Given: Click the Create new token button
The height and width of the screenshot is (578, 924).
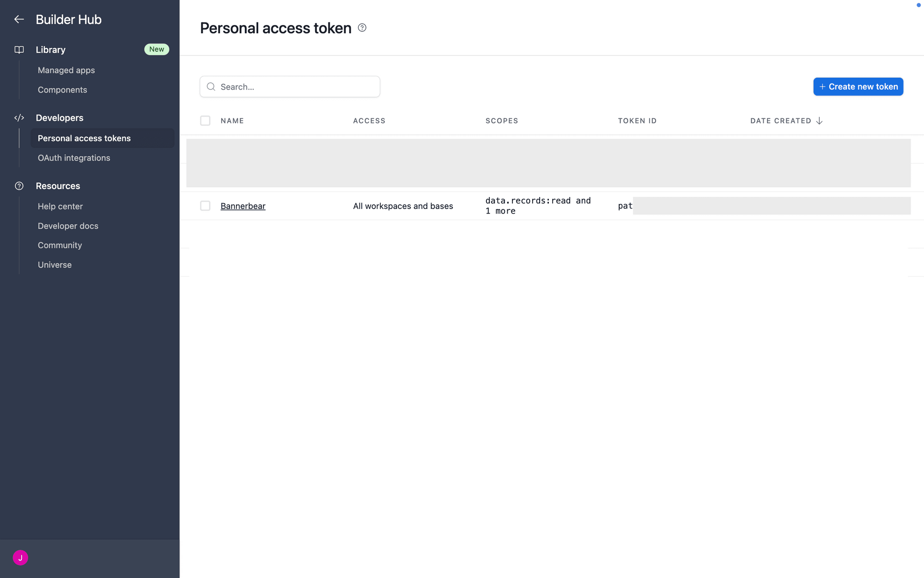Looking at the screenshot, I should 858,86.
